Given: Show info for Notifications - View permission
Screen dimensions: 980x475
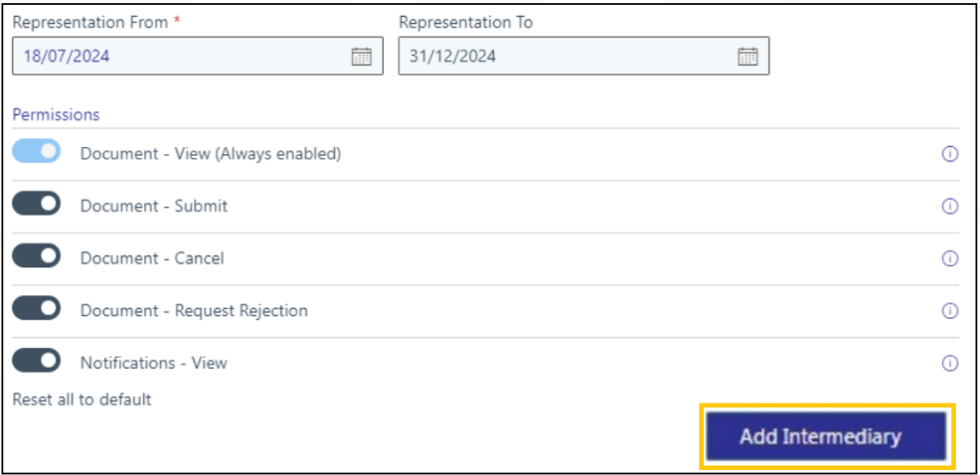Looking at the screenshot, I should pyautogui.click(x=949, y=364).
